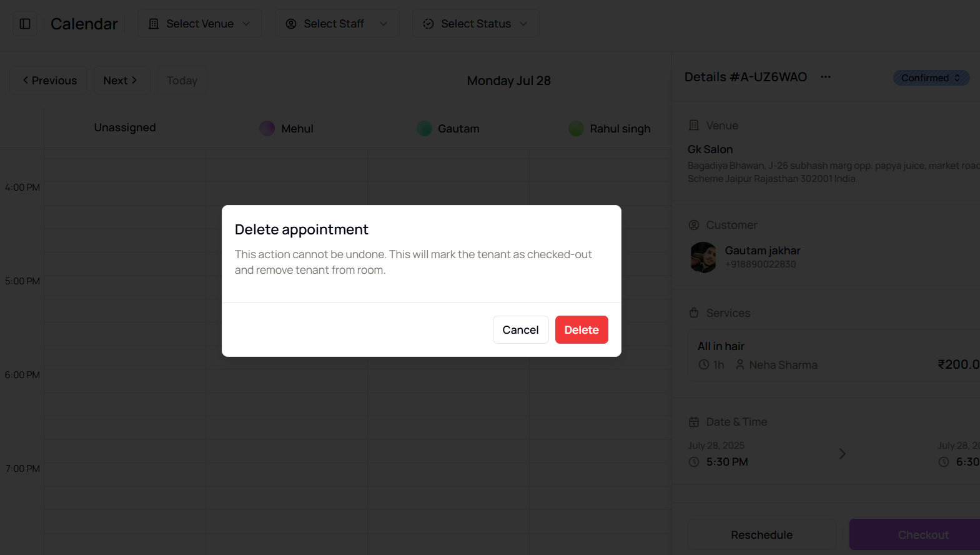Open the Select Staff dropdown
This screenshot has width=980, height=555.
[x=337, y=24]
